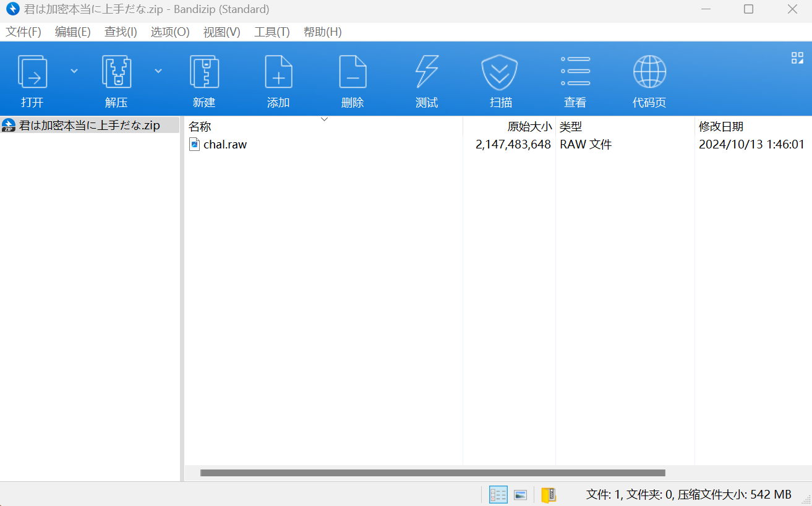Run the Test (测试) archive tool
Screen dimensions: 812x506
pos(427,72)
